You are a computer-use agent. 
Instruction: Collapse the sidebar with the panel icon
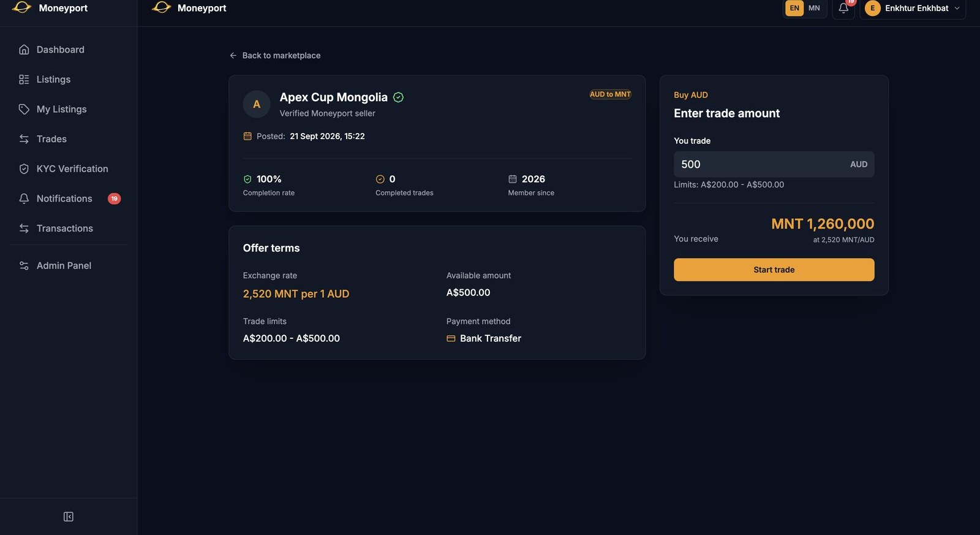click(x=69, y=517)
